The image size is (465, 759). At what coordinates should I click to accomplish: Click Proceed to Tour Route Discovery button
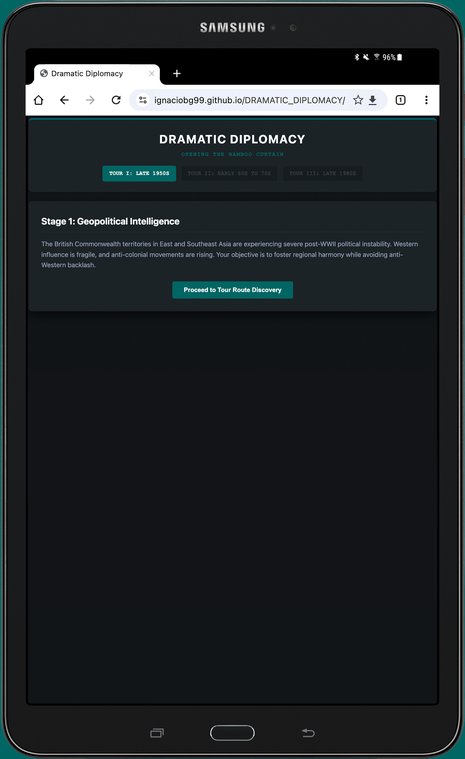(x=233, y=290)
